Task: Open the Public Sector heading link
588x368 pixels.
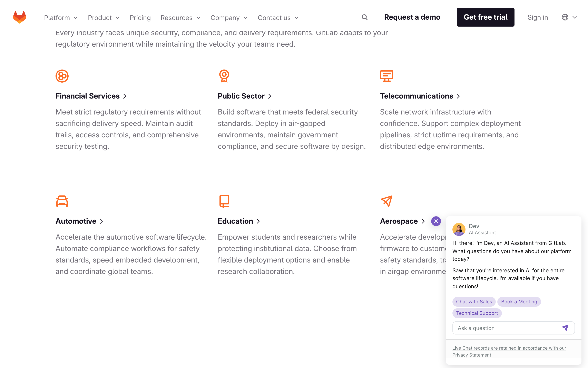Action: pyautogui.click(x=244, y=96)
